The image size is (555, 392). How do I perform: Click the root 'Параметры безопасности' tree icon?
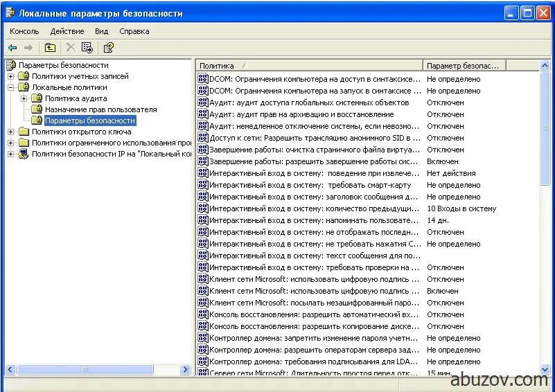pyautogui.click(x=11, y=64)
